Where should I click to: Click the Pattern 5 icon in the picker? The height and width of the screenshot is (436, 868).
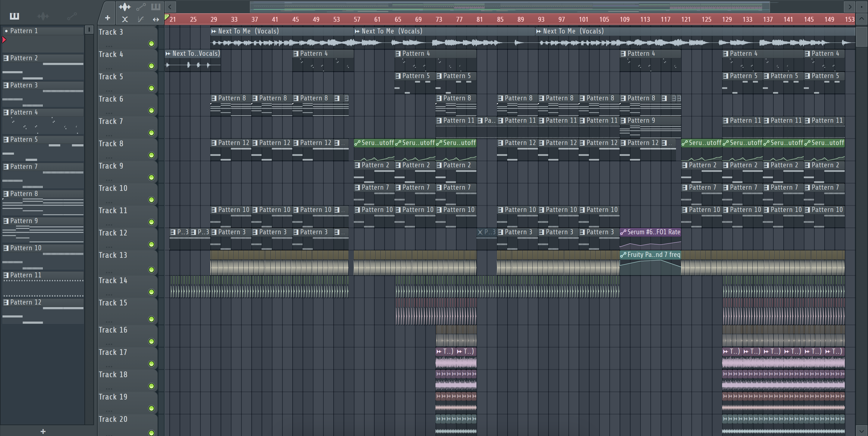pos(6,140)
